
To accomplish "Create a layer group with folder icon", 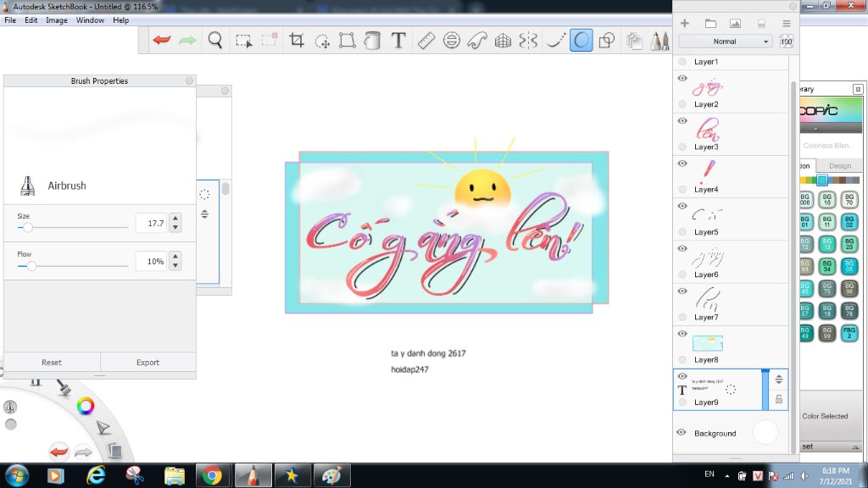I will 710,23.
